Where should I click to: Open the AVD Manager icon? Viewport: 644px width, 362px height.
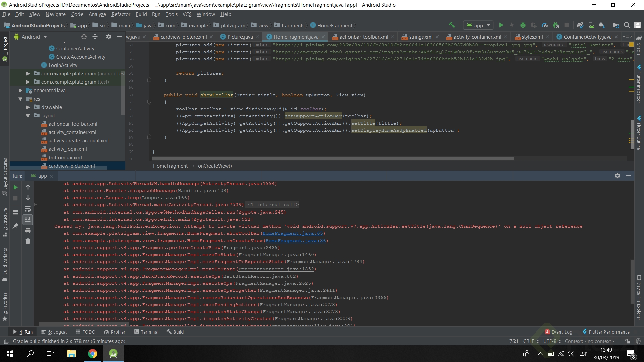click(591, 25)
